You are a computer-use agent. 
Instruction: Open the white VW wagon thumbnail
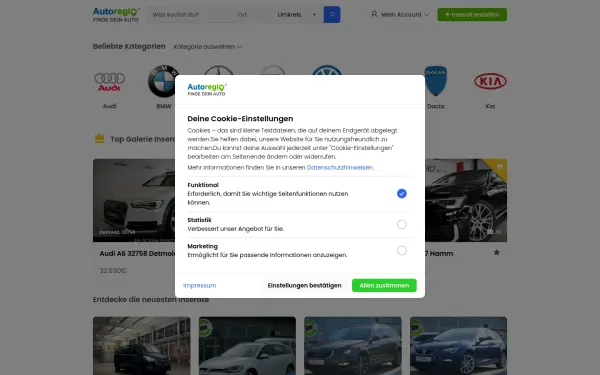click(x=247, y=346)
